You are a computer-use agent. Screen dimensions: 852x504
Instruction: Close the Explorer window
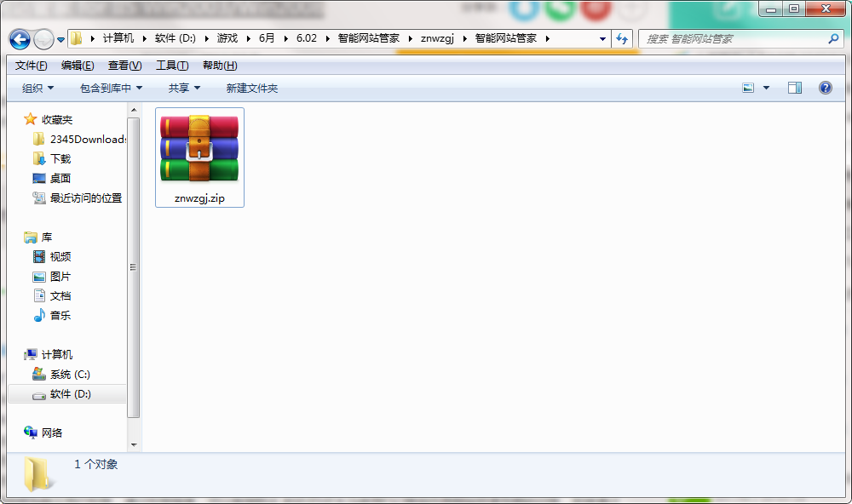(826, 9)
